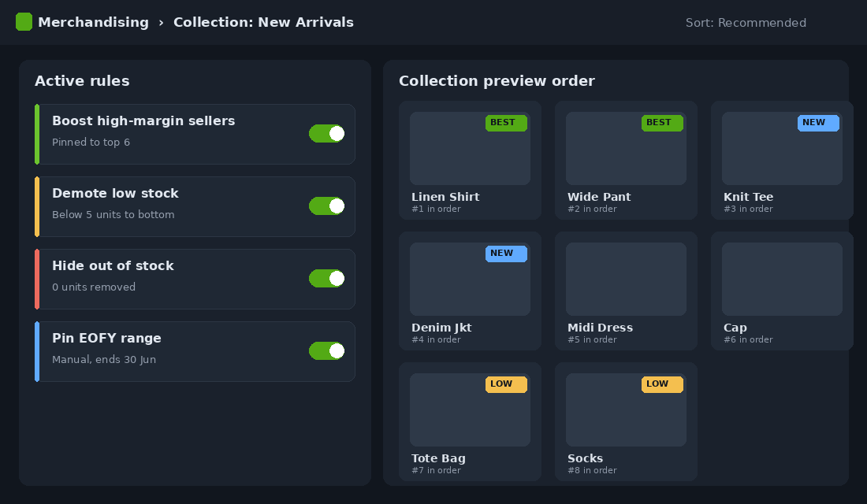Click the Collection preview order heading
Viewport: 867px width, 504px height.
[497, 80]
